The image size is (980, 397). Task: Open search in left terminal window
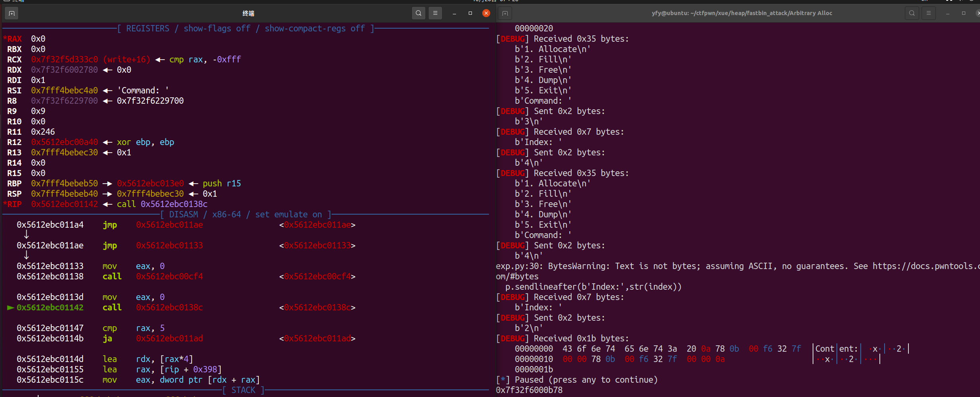(418, 13)
